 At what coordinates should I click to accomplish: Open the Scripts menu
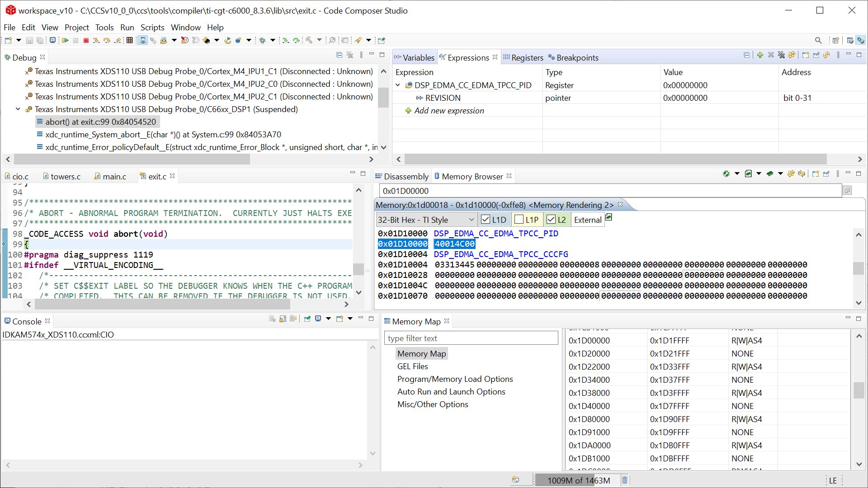click(x=152, y=28)
